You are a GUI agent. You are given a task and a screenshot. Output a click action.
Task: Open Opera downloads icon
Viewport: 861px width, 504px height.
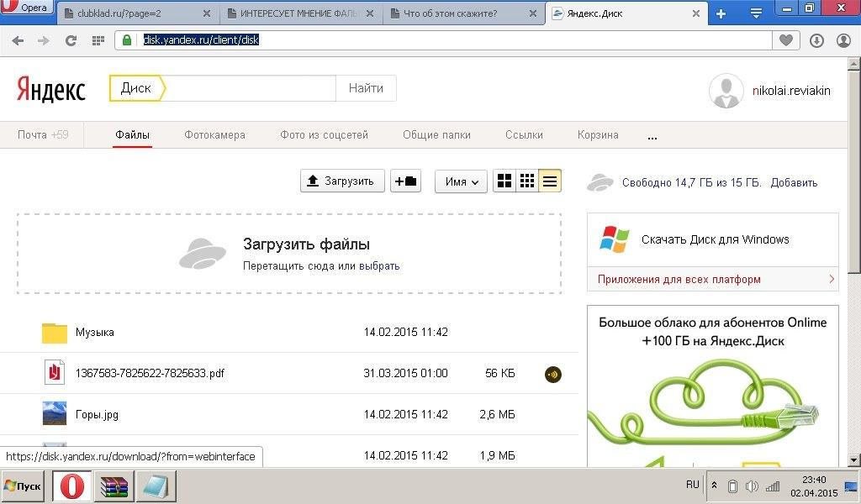point(816,40)
